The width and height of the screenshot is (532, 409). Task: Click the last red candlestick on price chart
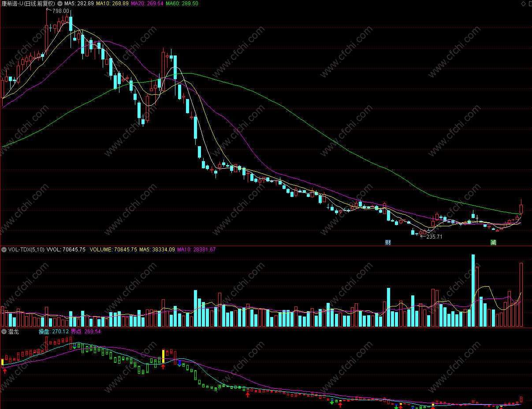click(x=521, y=207)
